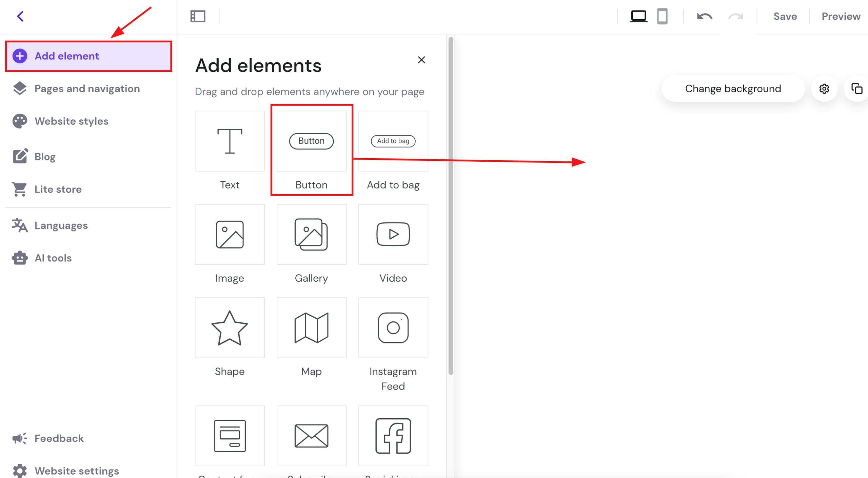Screen dimensions: 868x478
Task: Switch to desktop view
Action: click(638, 16)
